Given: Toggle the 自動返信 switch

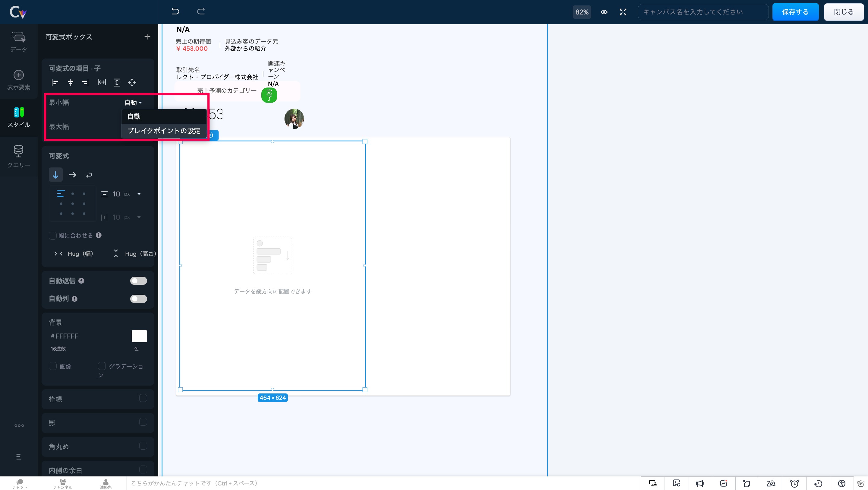Looking at the screenshot, I should tap(139, 281).
